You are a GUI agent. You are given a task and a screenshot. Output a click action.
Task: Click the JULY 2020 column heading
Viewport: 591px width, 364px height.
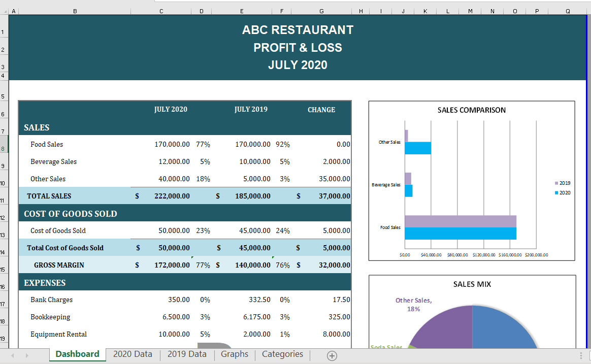171,109
